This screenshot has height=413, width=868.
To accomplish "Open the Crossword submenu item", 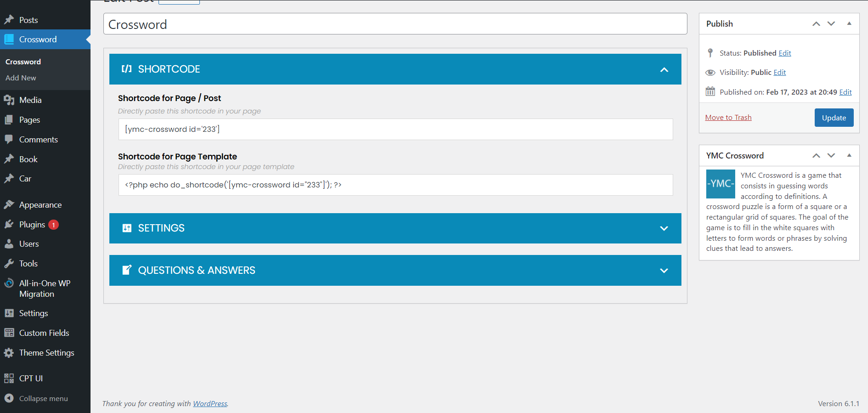I will coord(23,62).
